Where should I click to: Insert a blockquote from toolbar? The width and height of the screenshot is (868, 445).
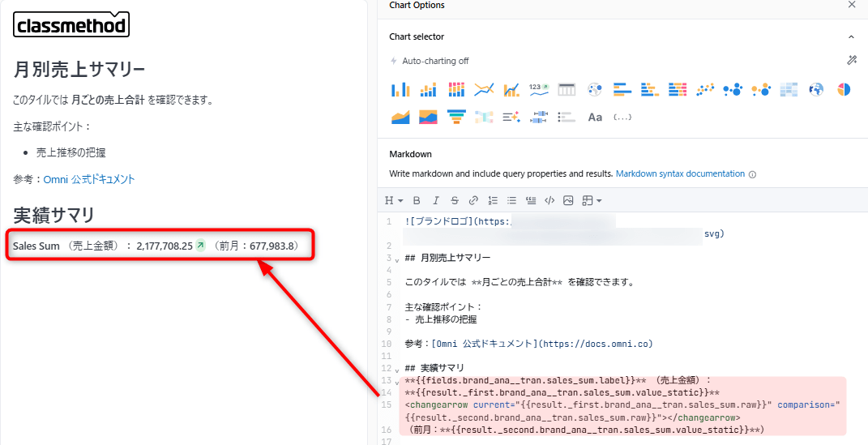click(530, 200)
